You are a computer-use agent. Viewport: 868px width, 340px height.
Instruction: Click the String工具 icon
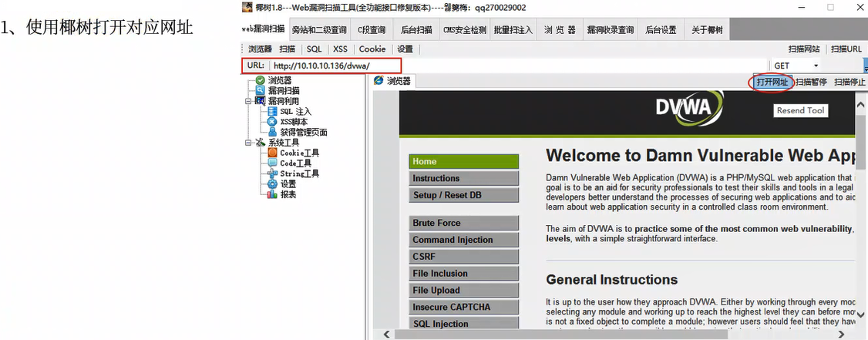pyautogui.click(x=272, y=173)
